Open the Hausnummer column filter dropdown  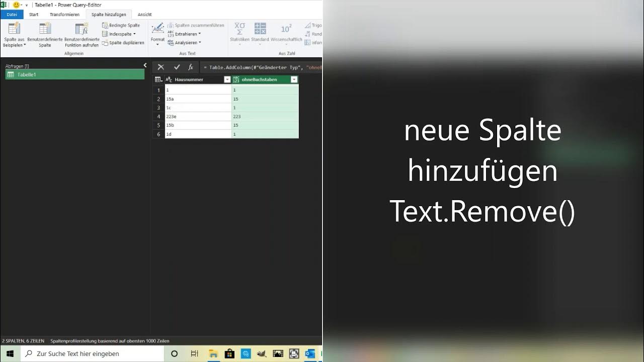(227, 79)
